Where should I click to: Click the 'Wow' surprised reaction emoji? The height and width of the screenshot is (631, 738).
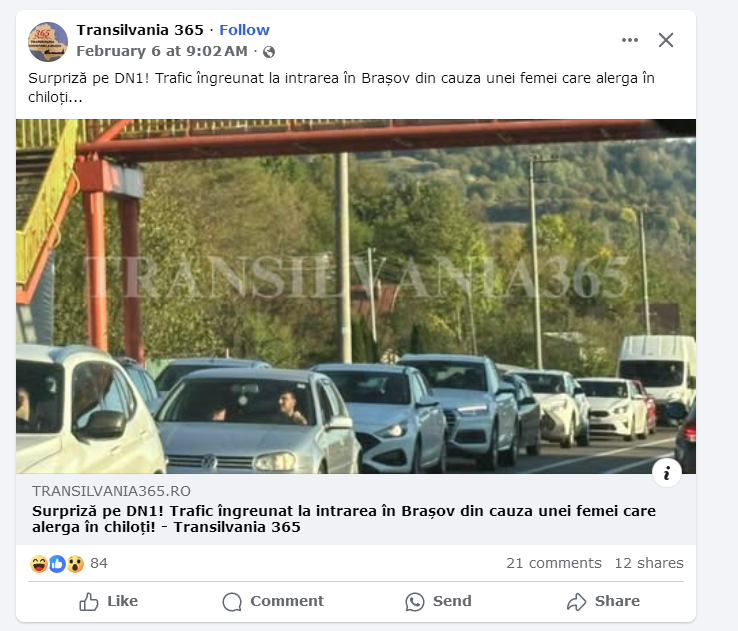(75, 564)
